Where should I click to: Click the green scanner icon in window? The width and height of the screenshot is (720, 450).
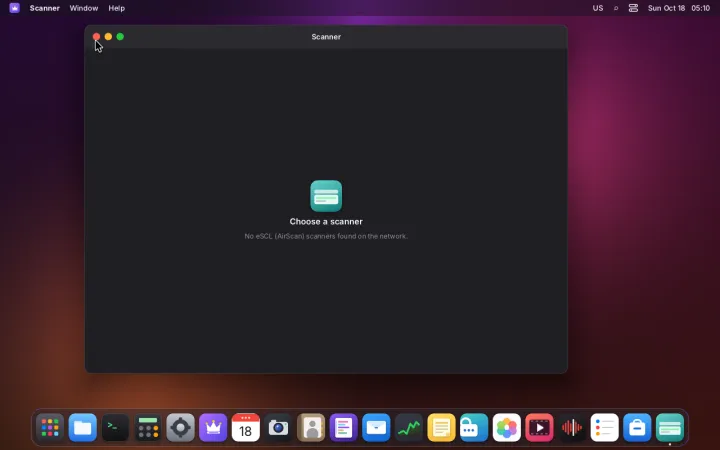click(326, 196)
